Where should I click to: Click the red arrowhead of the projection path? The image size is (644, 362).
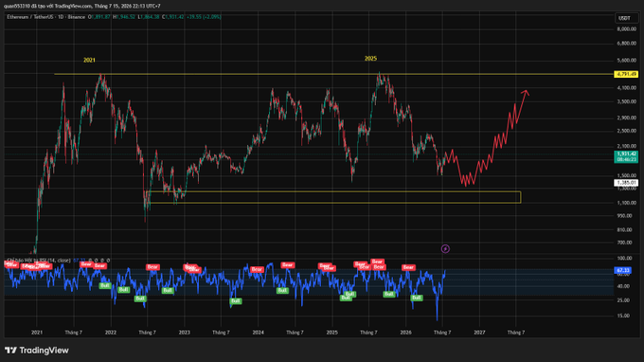click(x=526, y=92)
